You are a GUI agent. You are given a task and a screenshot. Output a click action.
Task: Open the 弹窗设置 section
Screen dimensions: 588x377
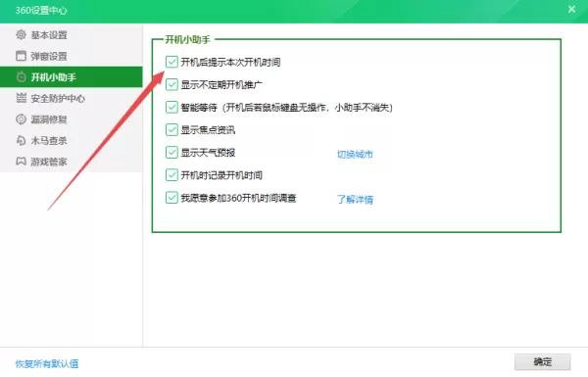click(72, 56)
